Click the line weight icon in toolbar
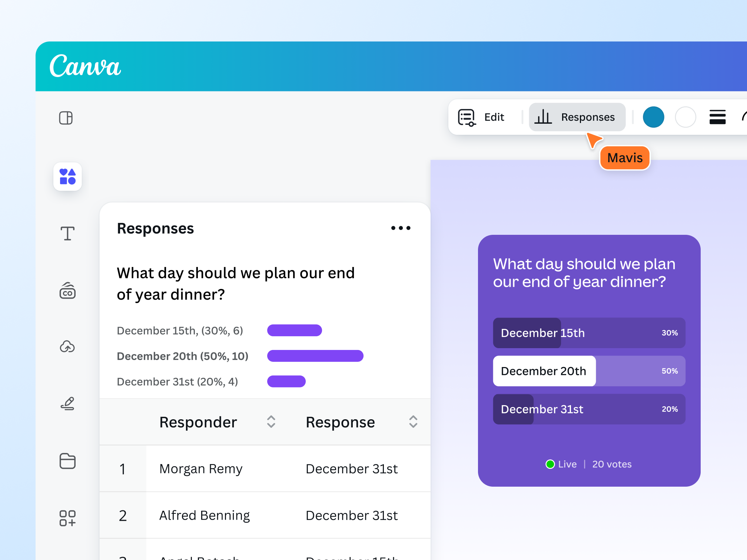Screen dimensions: 747x560 click(717, 117)
